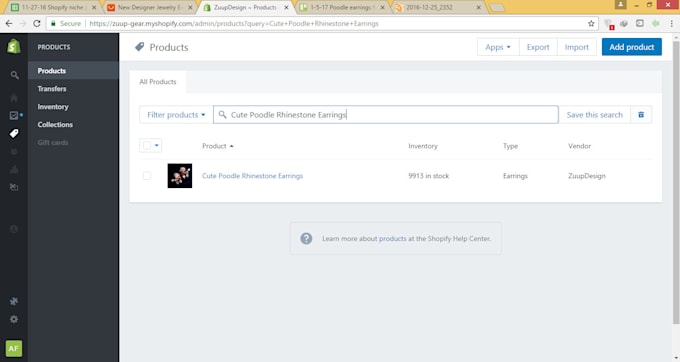Image resolution: width=680 pixels, height=362 pixels.
Task: Close the ZuupDesign Products browser tab
Action: coord(286,7)
